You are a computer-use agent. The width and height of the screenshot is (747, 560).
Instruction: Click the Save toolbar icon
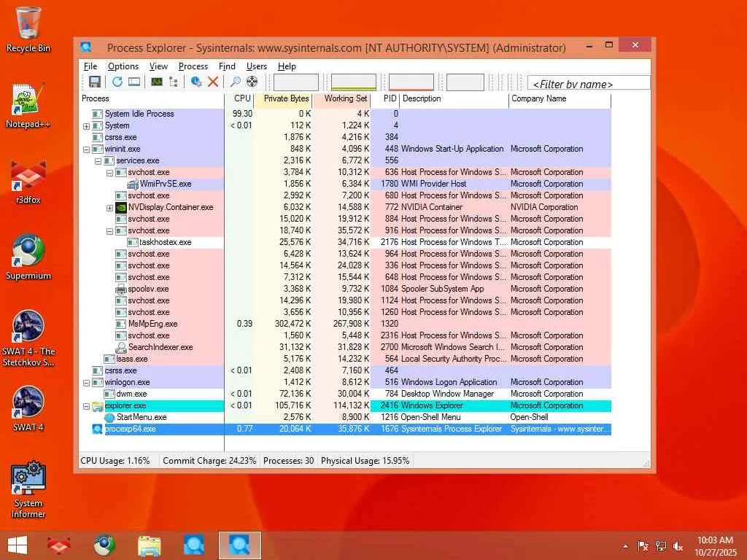pyautogui.click(x=94, y=82)
